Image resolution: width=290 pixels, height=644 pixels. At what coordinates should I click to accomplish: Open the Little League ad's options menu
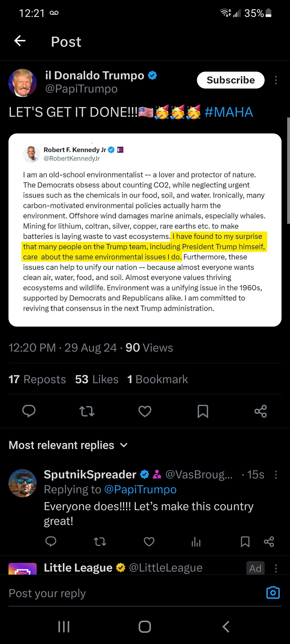point(276,569)
